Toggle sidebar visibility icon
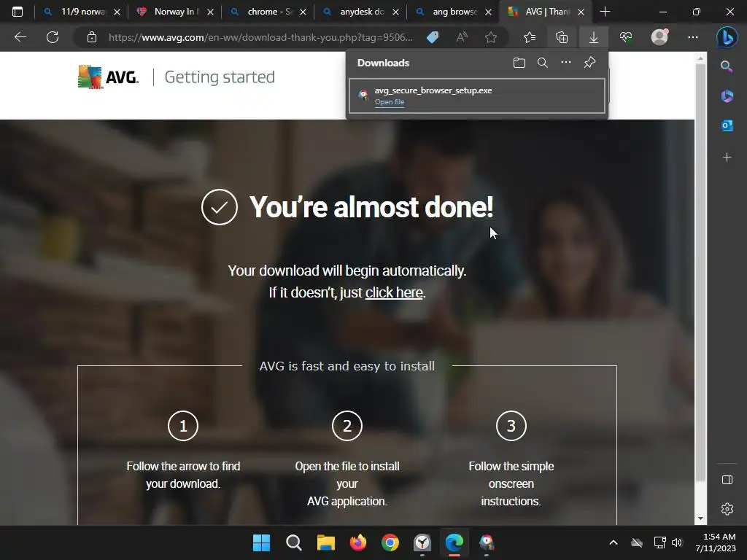This screenshot has width=747, height=560. (727, 480)
